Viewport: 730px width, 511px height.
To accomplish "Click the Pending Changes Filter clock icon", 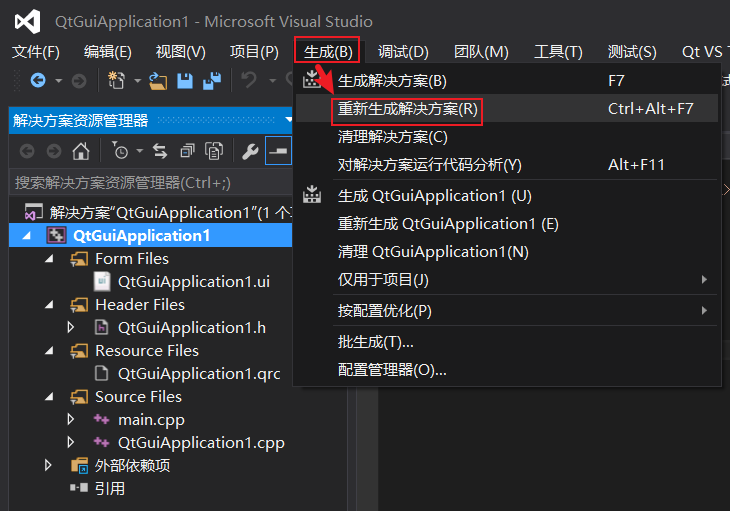I will click(120, 151).
